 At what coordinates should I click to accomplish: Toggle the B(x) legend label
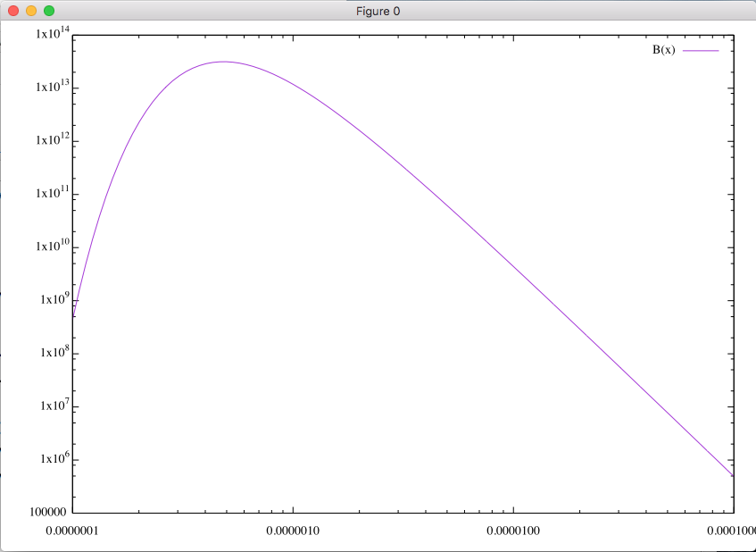[663, 50]
